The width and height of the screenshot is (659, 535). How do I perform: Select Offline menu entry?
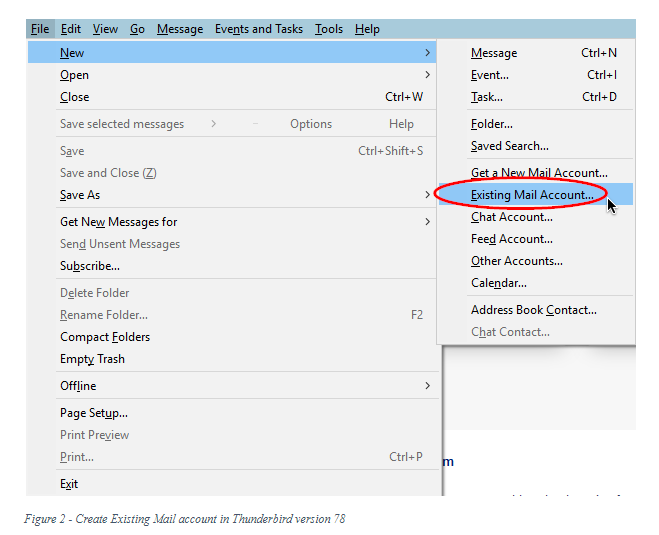pyautogui.click(x=232, y=385)
